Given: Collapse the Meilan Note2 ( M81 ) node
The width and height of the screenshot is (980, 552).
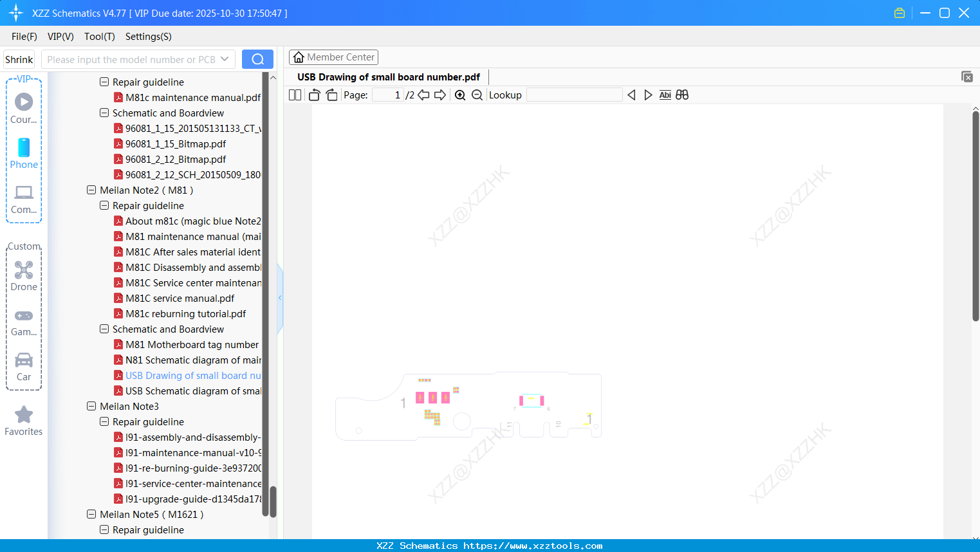Looking at the screenshot, I should click(91, 190).
